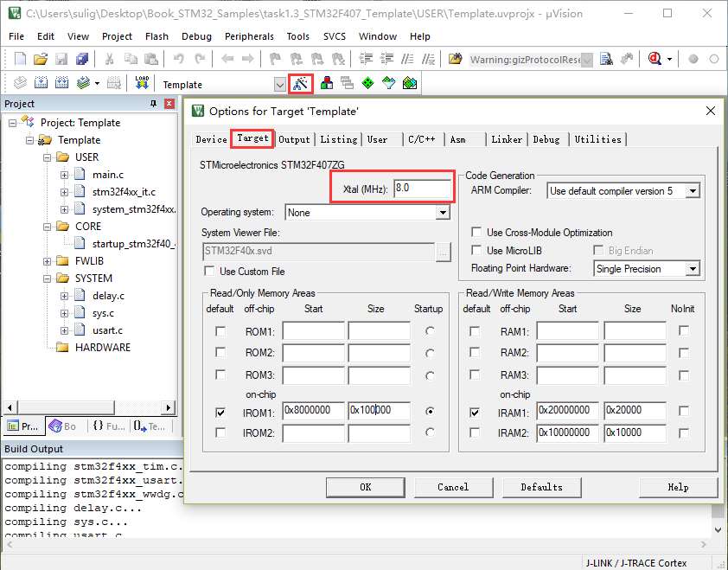Select the IROM2 Startup radio button
The width and height of the screenshot is (728, 570).
coord(430,432)
